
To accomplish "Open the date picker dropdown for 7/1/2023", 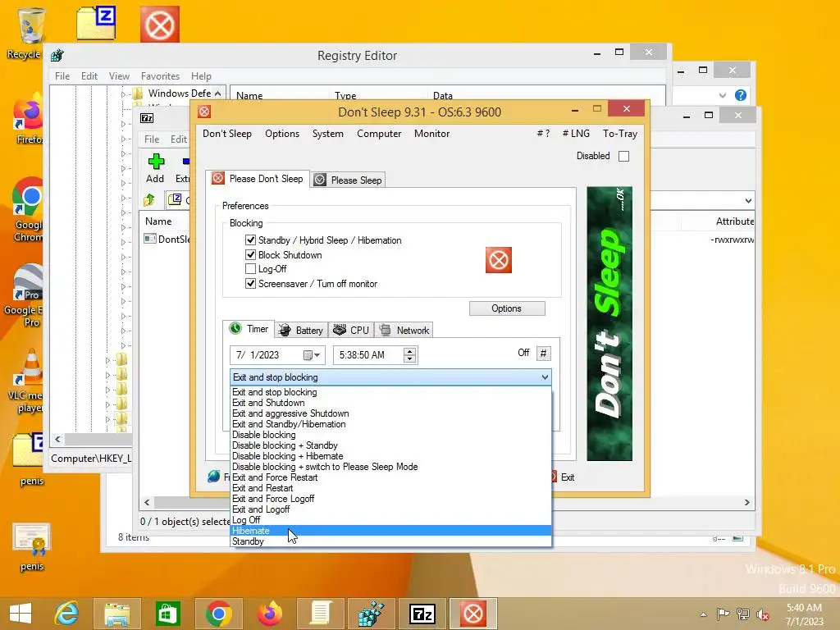I will click(312, 354).
